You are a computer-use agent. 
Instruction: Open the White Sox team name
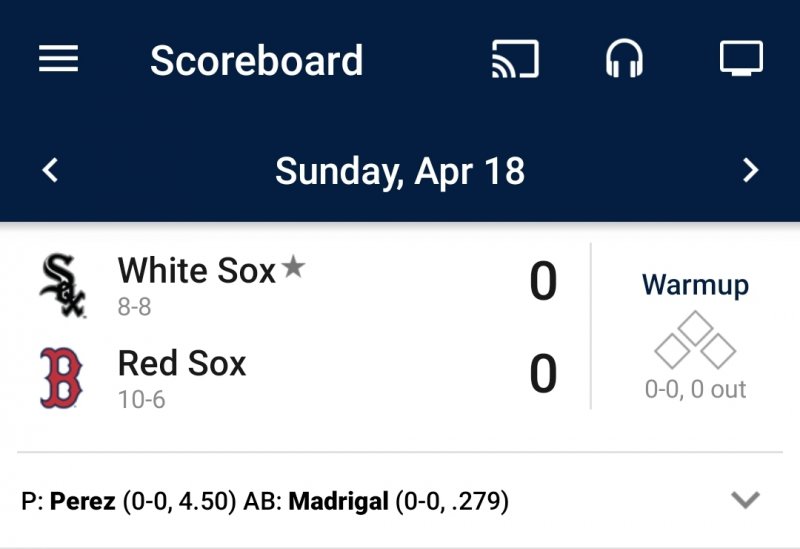(x=196, y=270)
